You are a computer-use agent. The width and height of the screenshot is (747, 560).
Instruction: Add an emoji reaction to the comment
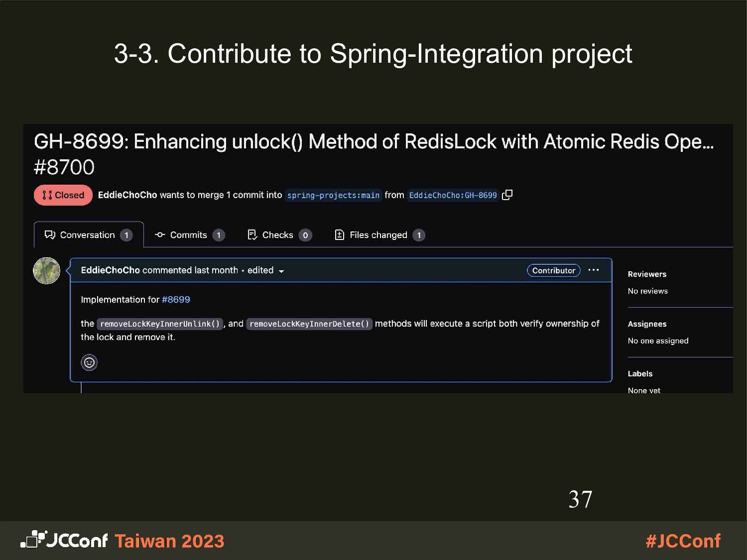(x=89, y=362)
